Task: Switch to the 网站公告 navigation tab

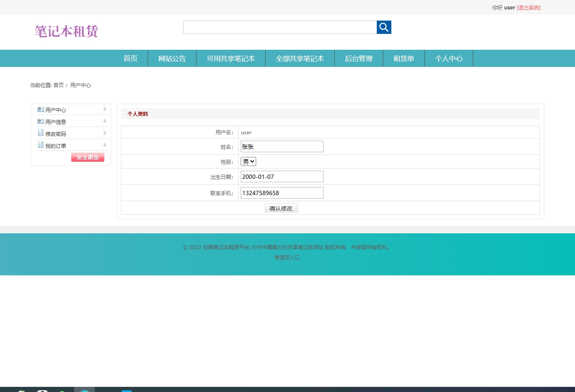Action: click(172, 58)
